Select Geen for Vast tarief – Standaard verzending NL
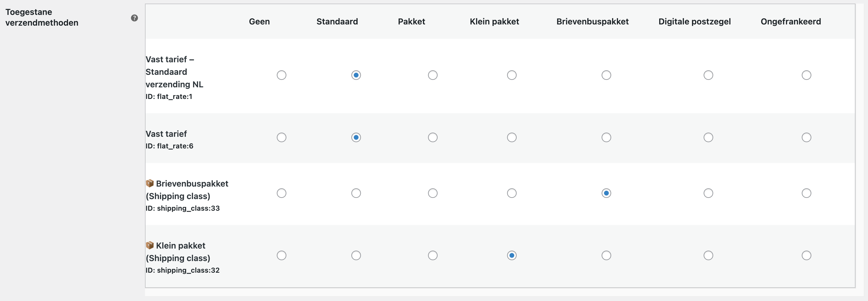868x301 pixels. click(281, 75)
